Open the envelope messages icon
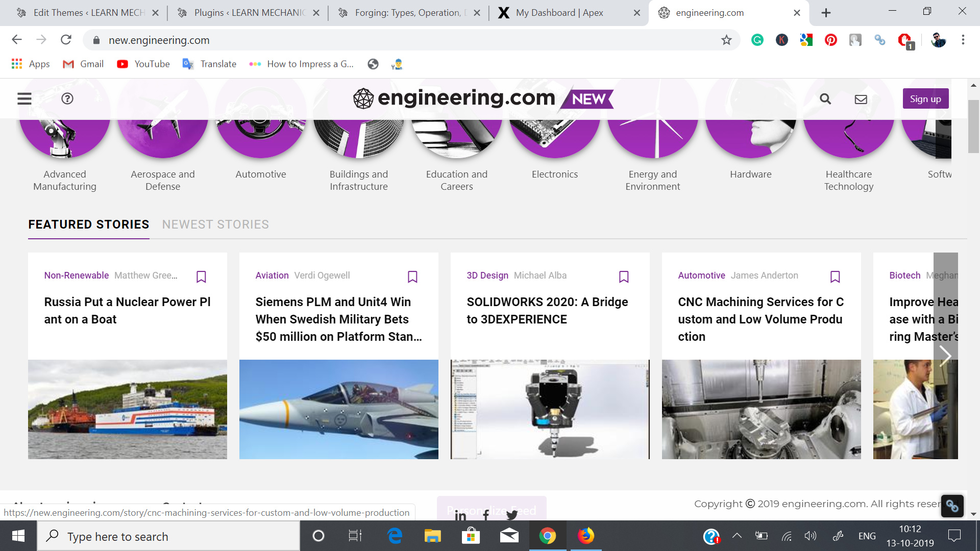This screenshot has width=980, height=551. click(x=861, y=99)
